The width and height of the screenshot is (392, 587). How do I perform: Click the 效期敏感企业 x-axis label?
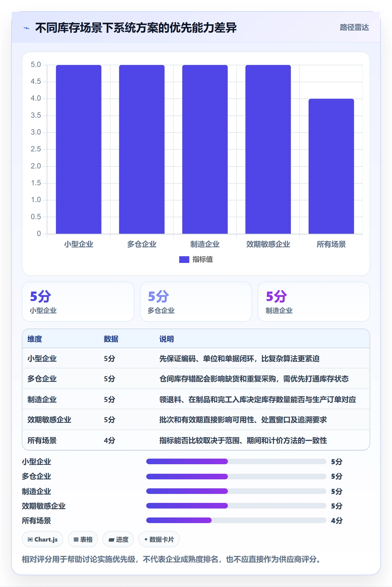click(268, 244)
